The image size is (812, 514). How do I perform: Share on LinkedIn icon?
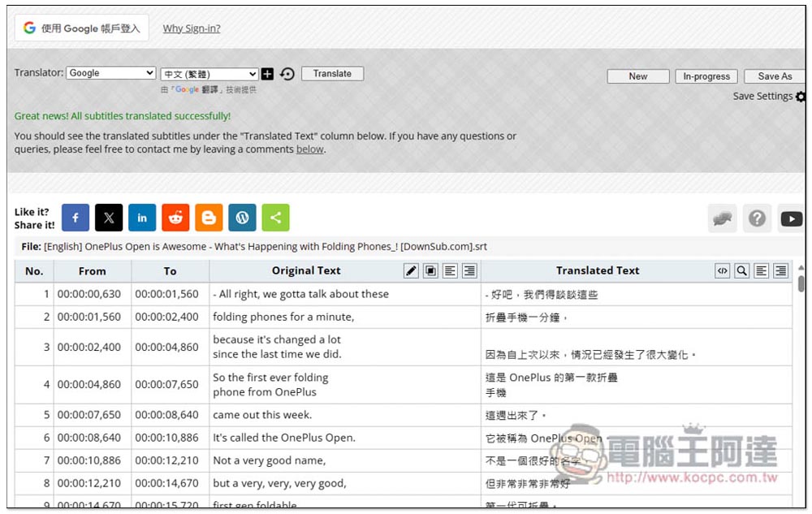[142, 218]
